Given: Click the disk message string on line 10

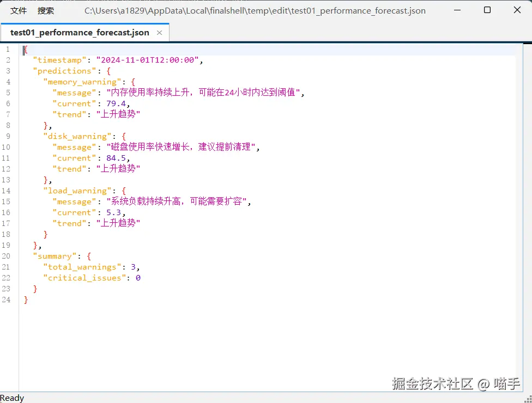Looking at the screenshot, I should pos(181,147).
